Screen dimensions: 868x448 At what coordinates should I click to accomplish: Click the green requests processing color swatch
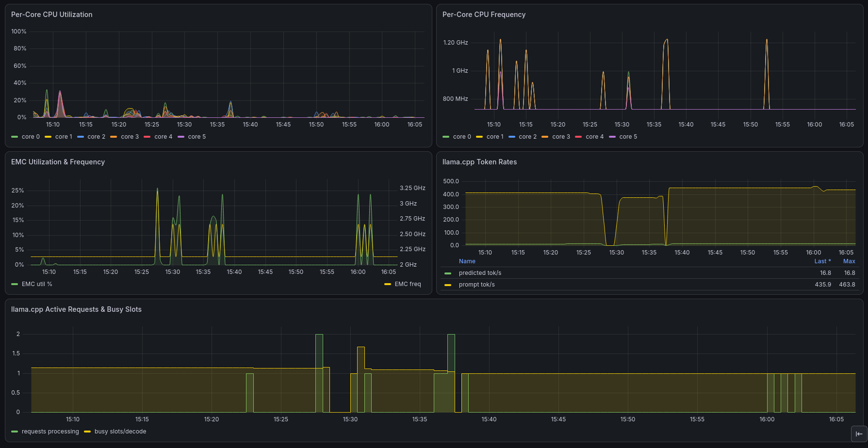tap(15, 432)
